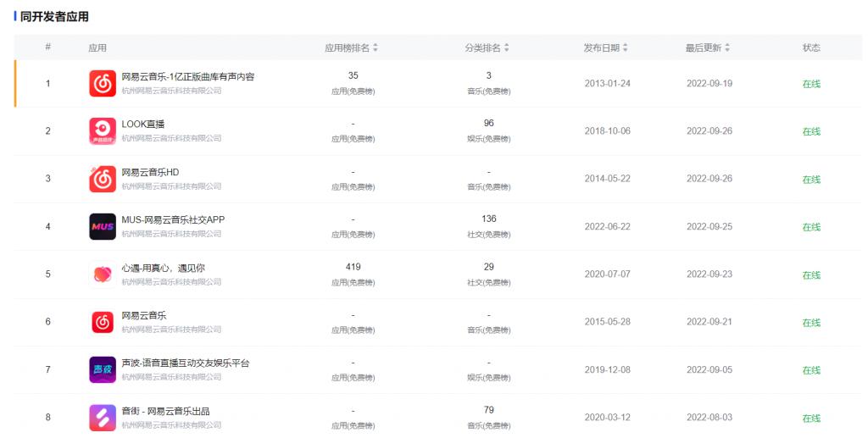Image resolution: width=868 pixels, height=438 pixels.
Task: Click the 最后更新 header label
Action: (703, 48)
